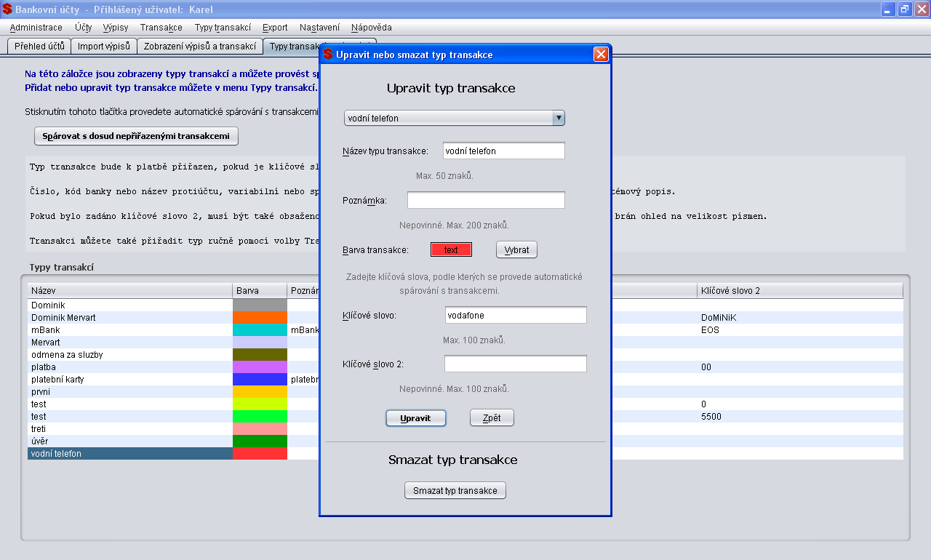Image resolution: width=931 pixels, height=560 pixels.
Task: Open the Administrace menu
Action: (36, 28)
